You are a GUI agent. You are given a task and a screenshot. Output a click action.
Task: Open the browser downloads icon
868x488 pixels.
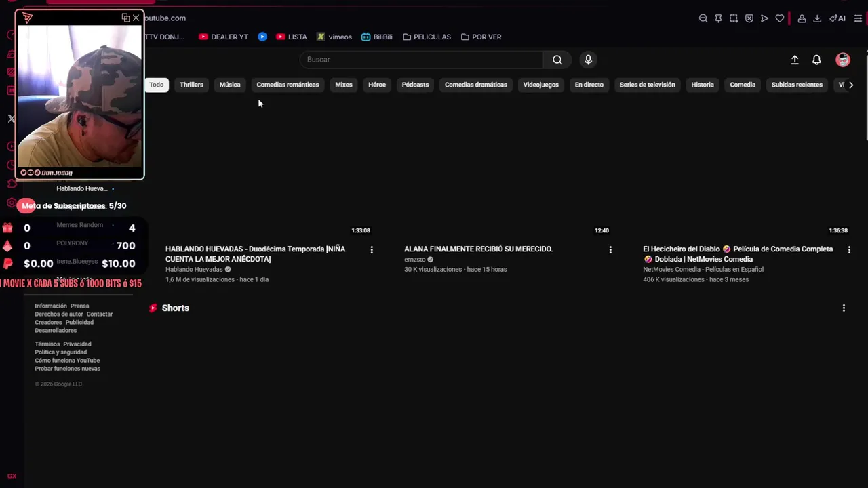pyautogui.click(x=817, y=18)
